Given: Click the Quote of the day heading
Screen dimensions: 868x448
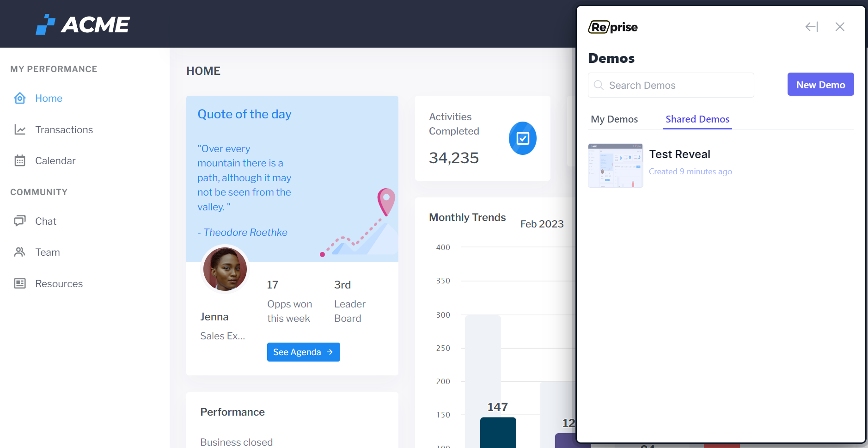Looking at the screenshot, I should [x=245, y=114].
